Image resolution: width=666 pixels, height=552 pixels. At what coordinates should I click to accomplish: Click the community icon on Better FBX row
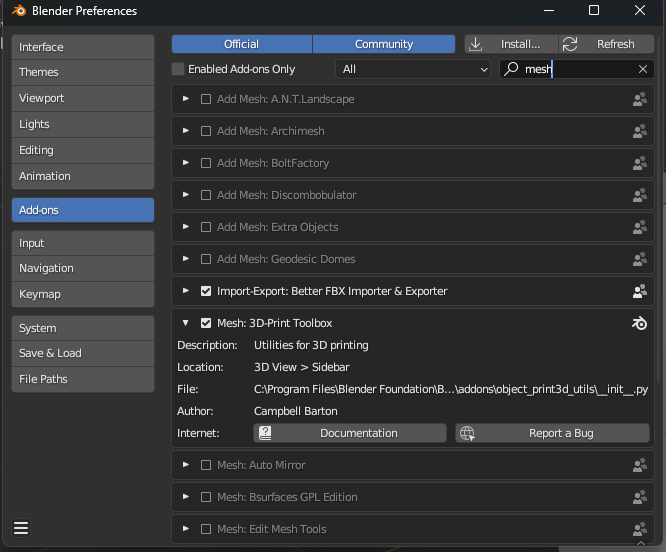pos(640,291)
